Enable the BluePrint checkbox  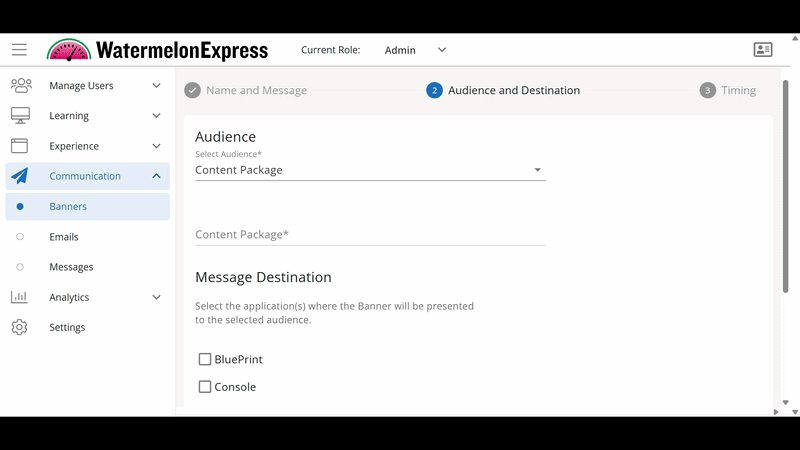click(205, 359)
